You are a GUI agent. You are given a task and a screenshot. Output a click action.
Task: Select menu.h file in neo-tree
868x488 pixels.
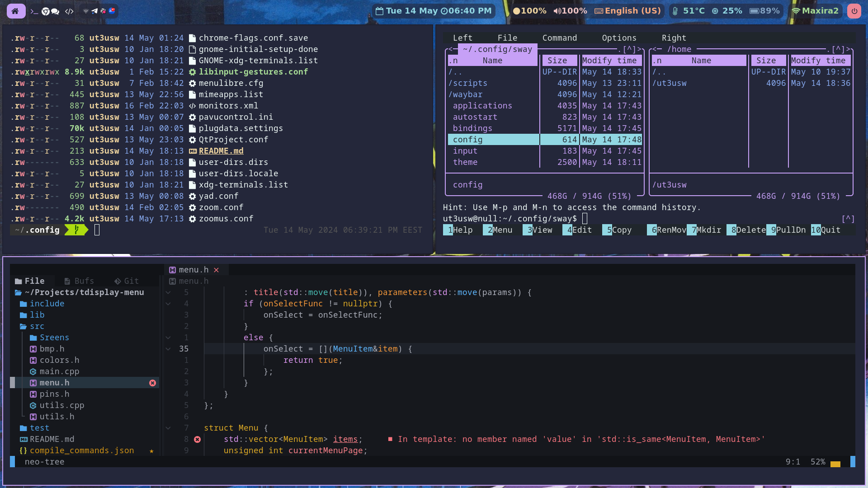(x=54, y=383)
